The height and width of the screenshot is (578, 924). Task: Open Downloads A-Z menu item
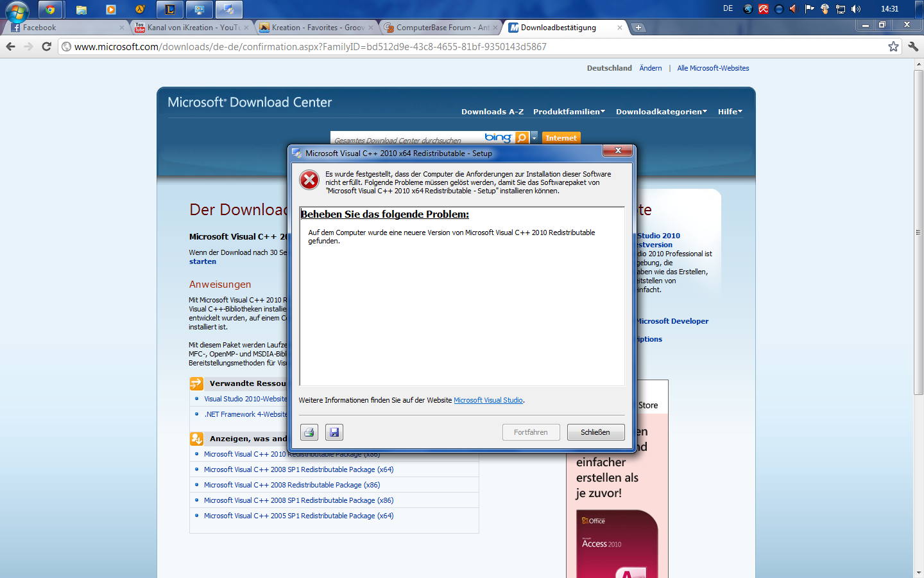pyautogui.click(x=492, y=112)
